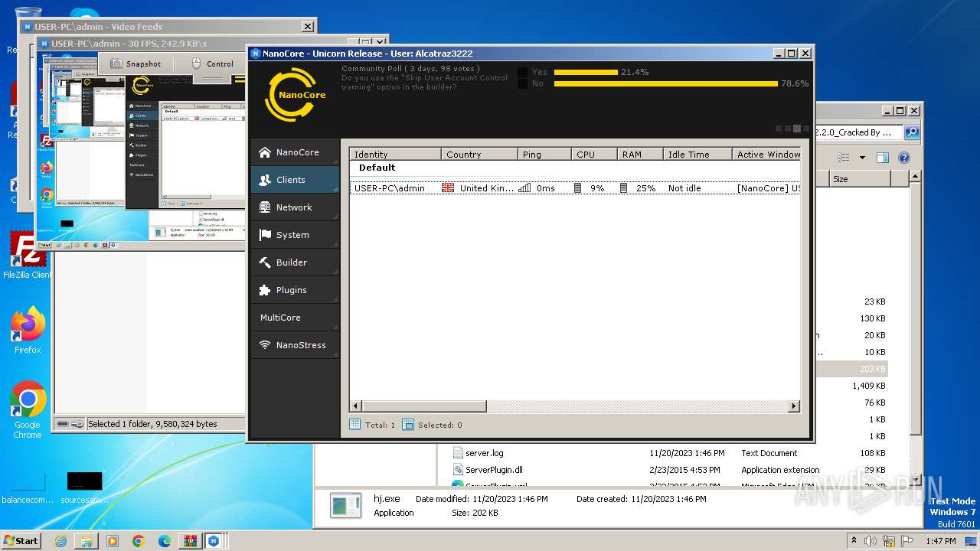The width and height of the screenshot is (980, 551).
Task: Launch Internet Explorer from taskbar
Action: (60, 541)
